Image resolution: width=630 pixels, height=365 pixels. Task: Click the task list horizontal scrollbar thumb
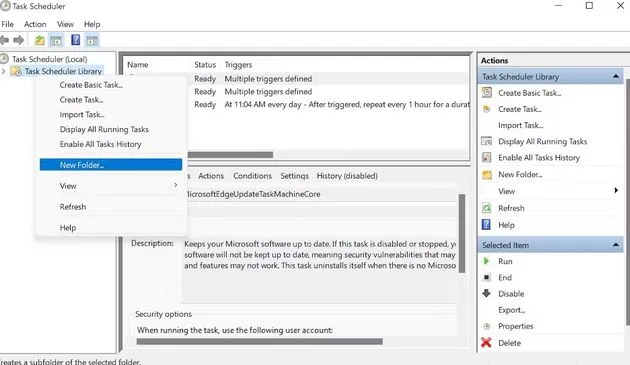pyautogui.click(x=231, y=155)
